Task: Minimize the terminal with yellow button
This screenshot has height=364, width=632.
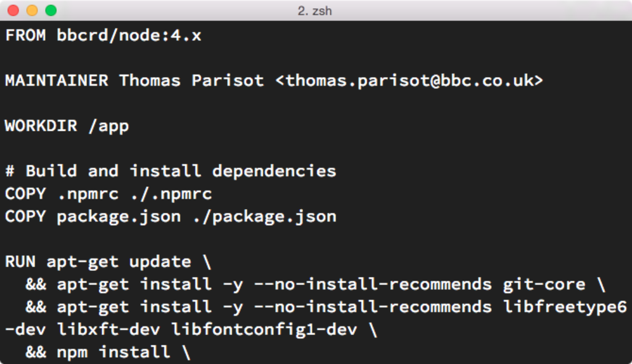Action: (32, 10)
